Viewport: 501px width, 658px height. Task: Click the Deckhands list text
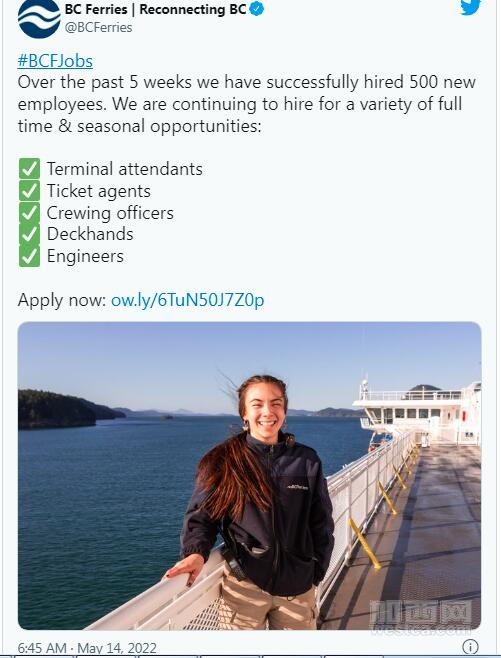90,234
